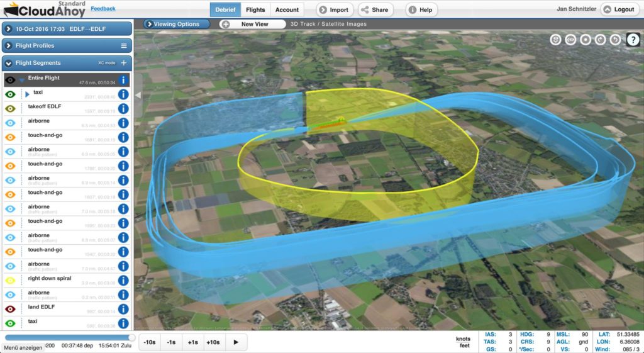644x353 pixels.
Task: Expand the Viewing Options panel
Action: (150, 24)
